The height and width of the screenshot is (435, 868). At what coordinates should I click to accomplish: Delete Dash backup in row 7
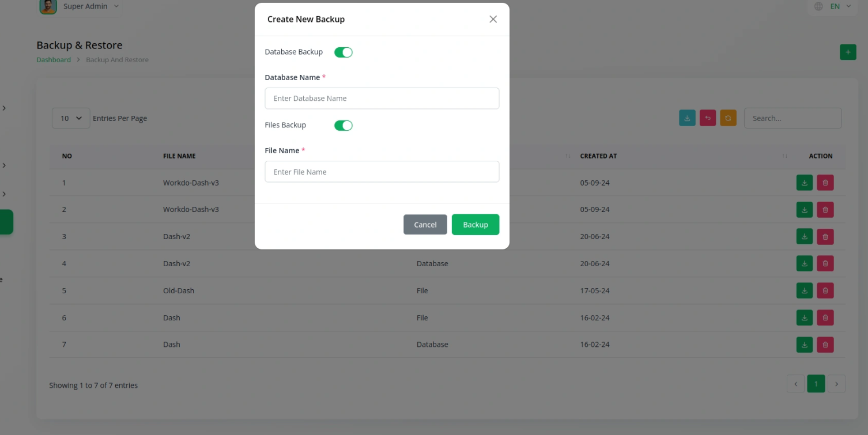click(x=825, y=345)
